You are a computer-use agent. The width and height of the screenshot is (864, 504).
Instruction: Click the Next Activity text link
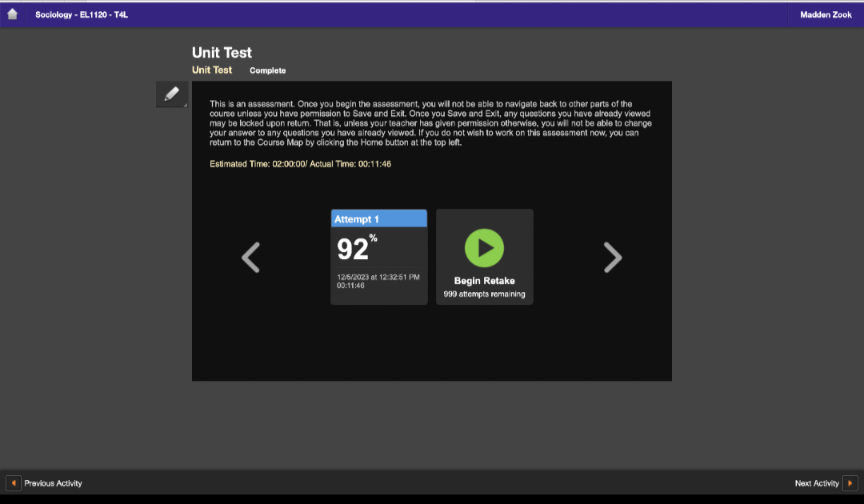(816, 483)
